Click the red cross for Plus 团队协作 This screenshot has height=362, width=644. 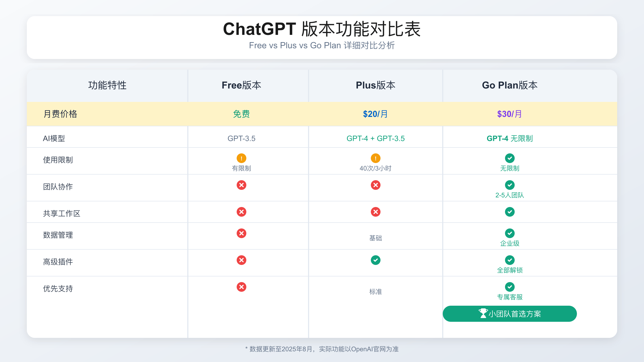[376, 185]
